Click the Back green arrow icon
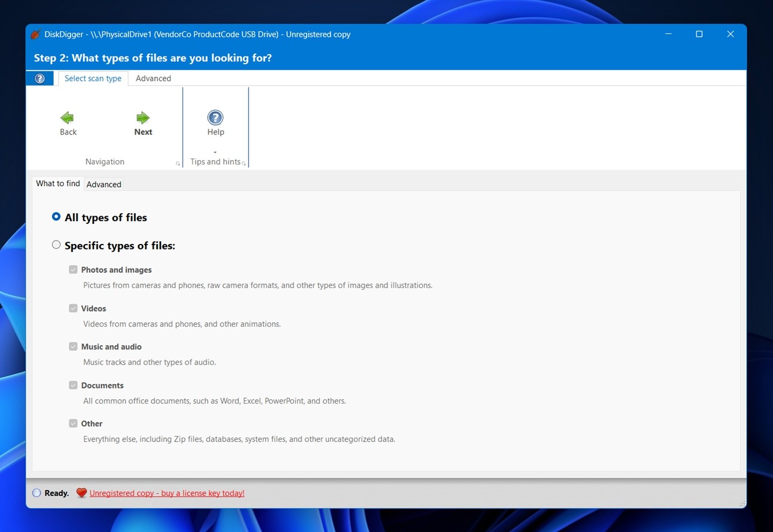The height and width of the screenshot is (532, 773). pos(67,117)
